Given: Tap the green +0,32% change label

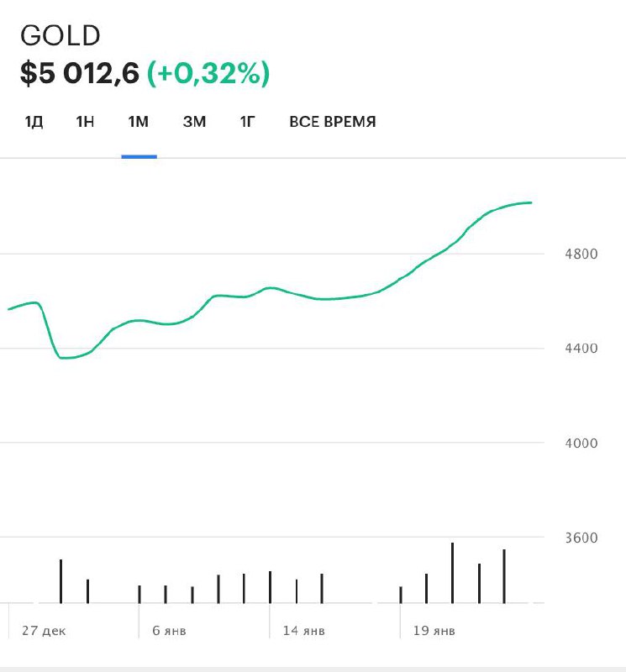Looking at the screenshot, I should point(208,73).
